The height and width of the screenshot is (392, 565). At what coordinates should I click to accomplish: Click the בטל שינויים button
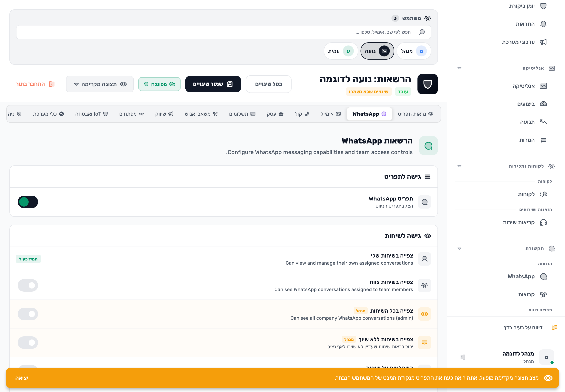tap(269, 84)
